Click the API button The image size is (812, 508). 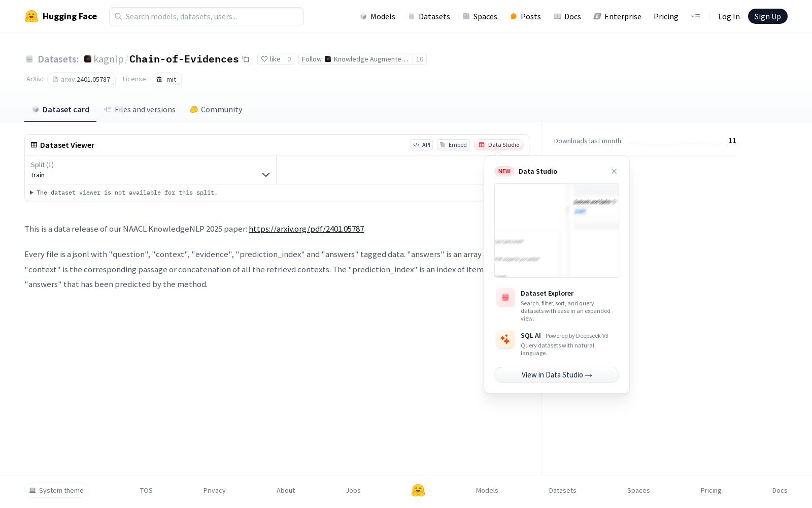pos(422,145)
